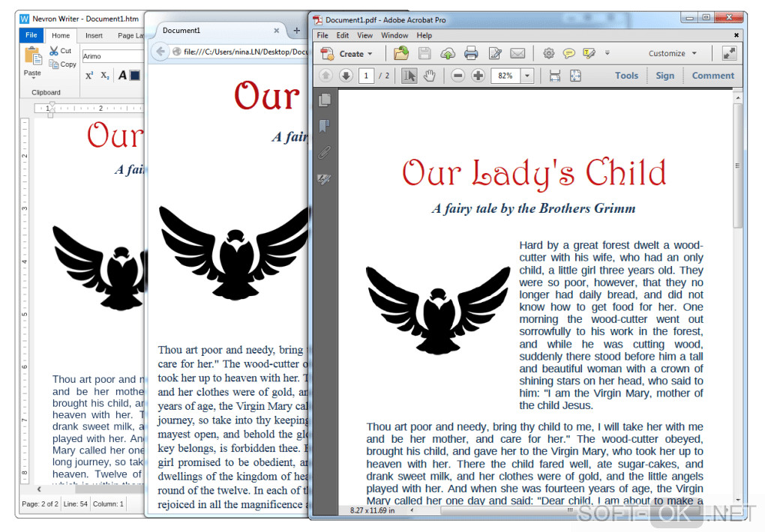The height and width of the screenshot is (532, 765).
Task: Click Copy in Nevron Writer clipboard group
Action: click(x=63, y=64)
